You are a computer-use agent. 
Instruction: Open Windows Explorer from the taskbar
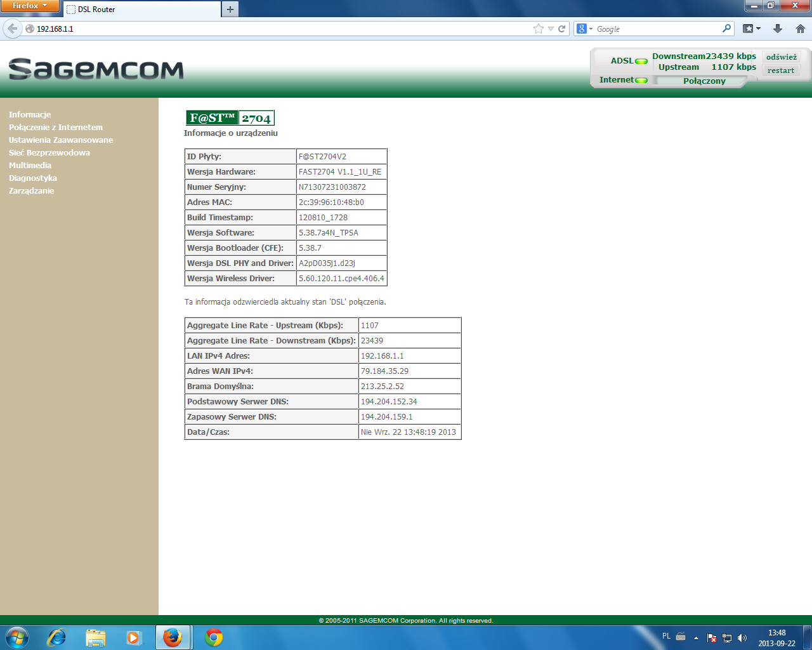(x=95, y=637)
